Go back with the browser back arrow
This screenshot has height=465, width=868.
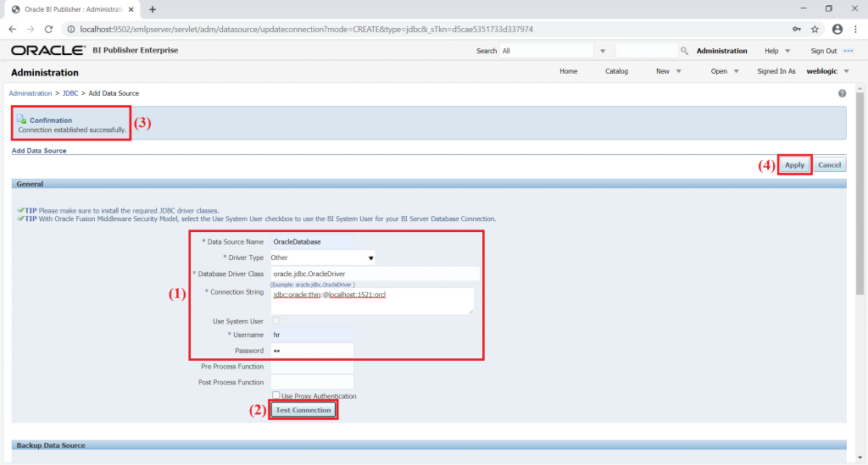pos(12,30)
